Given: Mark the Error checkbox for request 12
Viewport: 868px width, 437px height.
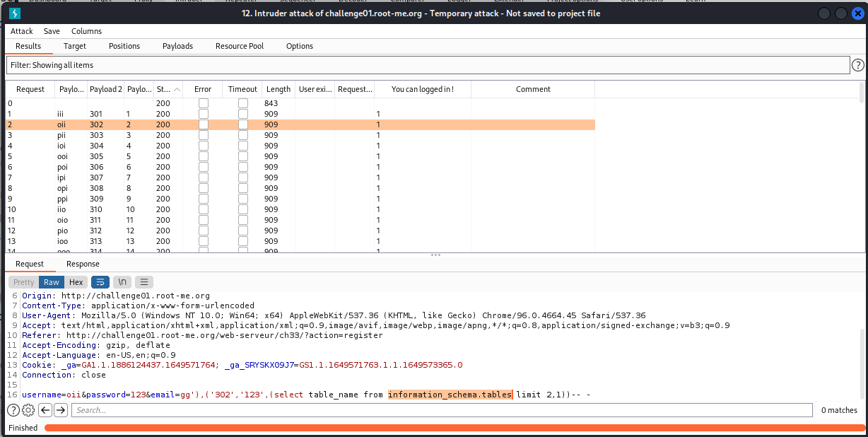Looking at the screenshot, I should [x=204, y=231].
